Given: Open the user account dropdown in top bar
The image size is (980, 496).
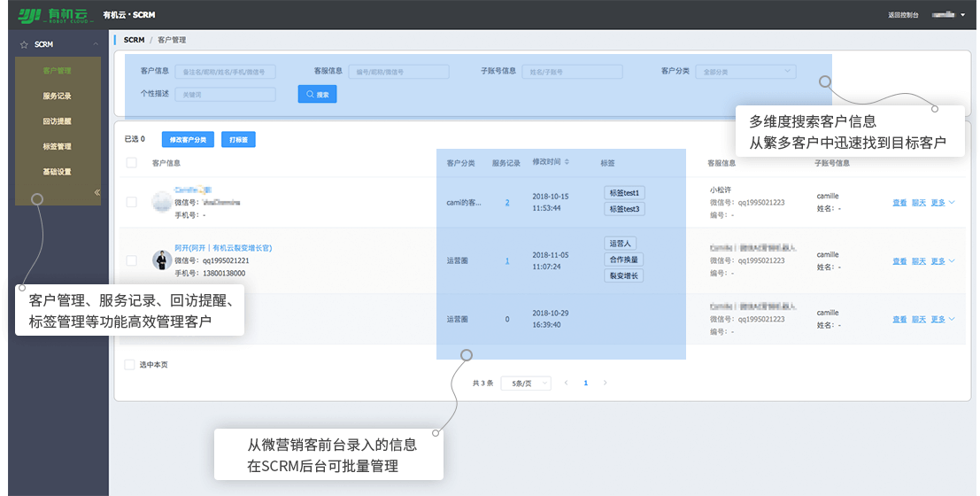Looking at the screenshot, I should tap(948, 15).
